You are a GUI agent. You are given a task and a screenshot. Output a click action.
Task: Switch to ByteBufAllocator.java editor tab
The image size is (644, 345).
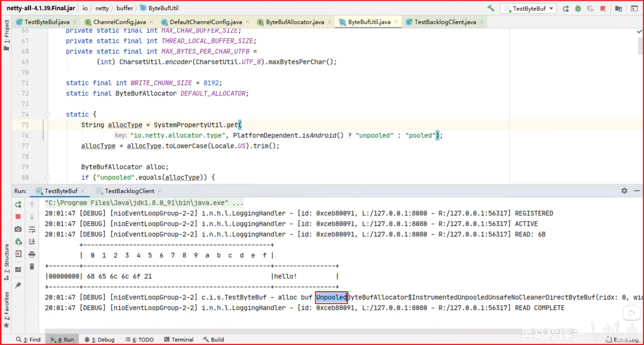pyautogui.click(x=295, y=22)
